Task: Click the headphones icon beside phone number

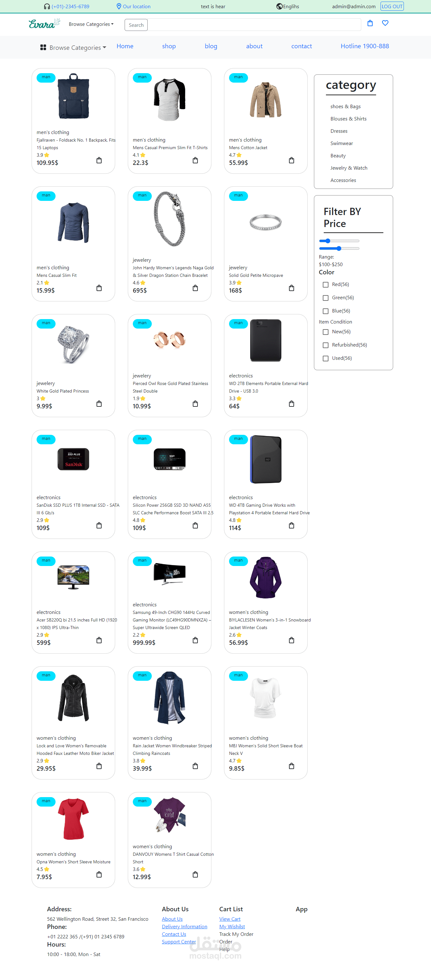Action: tap(47, 7)
